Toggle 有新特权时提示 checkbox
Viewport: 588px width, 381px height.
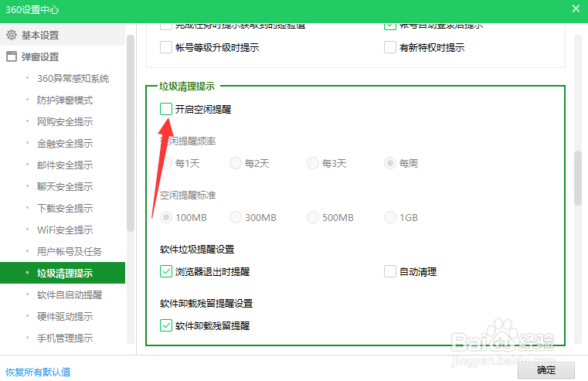[x=390, y=47]
